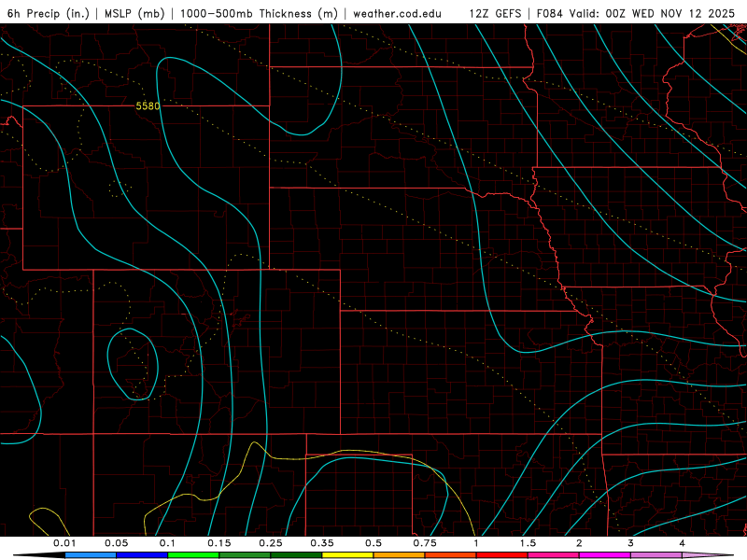The image size is (747, 560).
Task: Click the '6h Precip (in.)' header label
Action: click(x=48, y=13)
